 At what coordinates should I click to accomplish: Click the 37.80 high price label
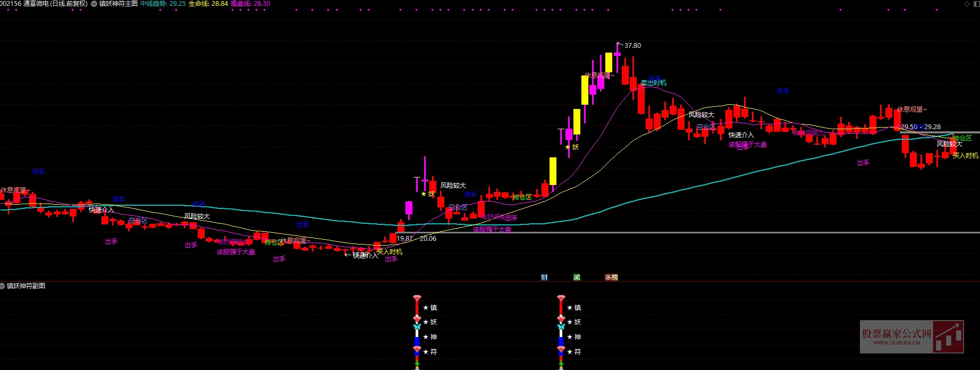[x=632, y=46]
